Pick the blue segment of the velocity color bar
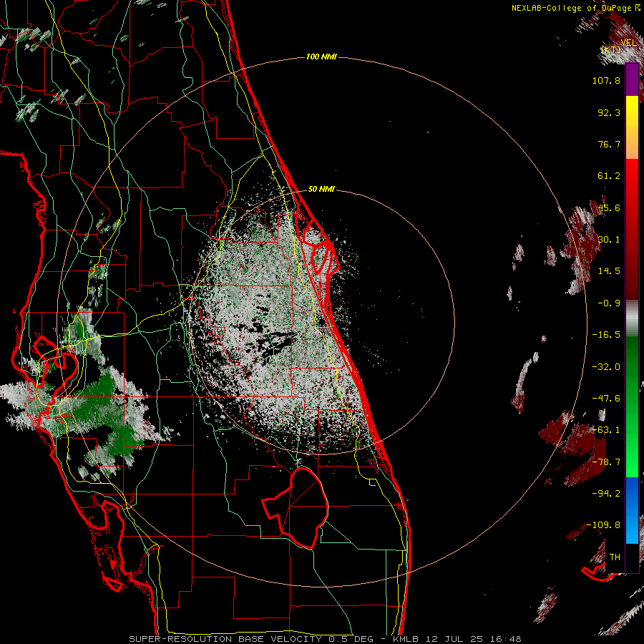This screenshot has height=644, width=644. pos(632,510)
